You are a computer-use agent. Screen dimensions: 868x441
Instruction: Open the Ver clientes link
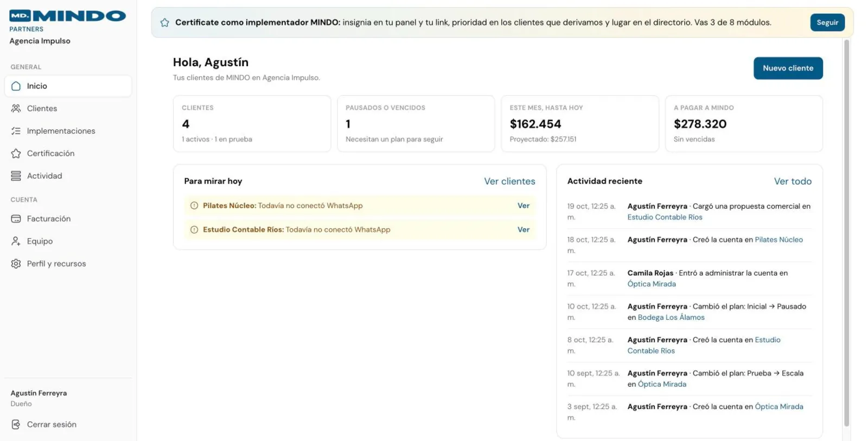pyautogui.click(x=509, y=181)
